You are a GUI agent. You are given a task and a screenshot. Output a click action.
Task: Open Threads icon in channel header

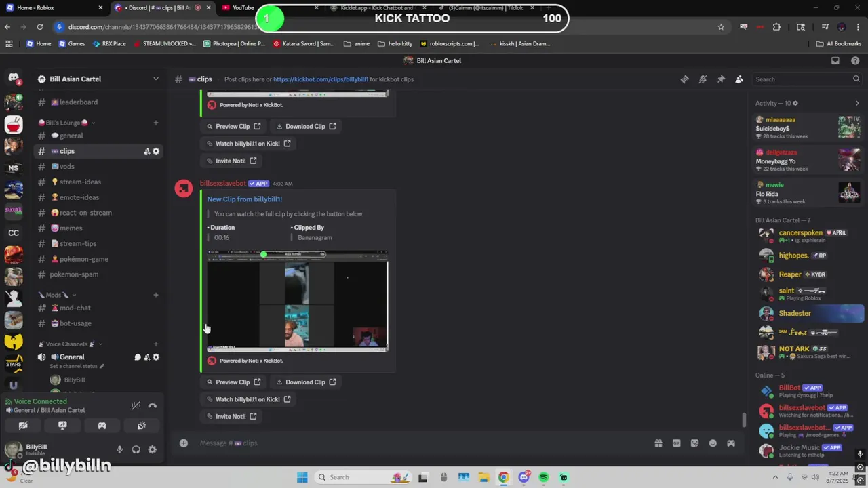684,79
